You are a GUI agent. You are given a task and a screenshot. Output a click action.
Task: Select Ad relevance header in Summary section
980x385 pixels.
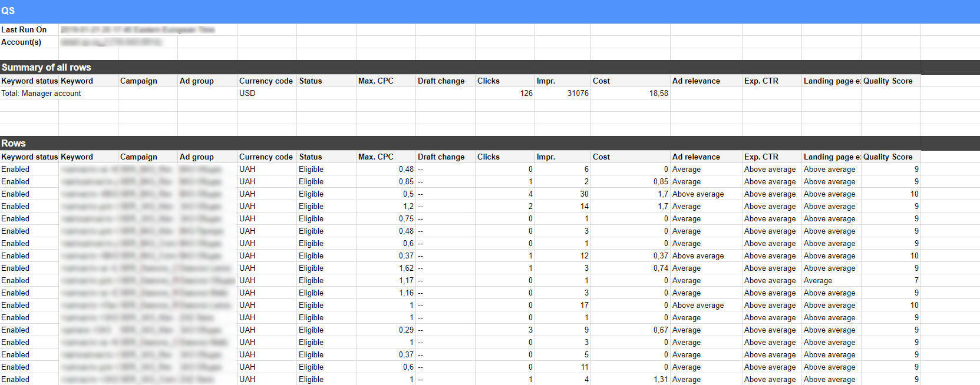pyautogui.click(x=696, y=81)
